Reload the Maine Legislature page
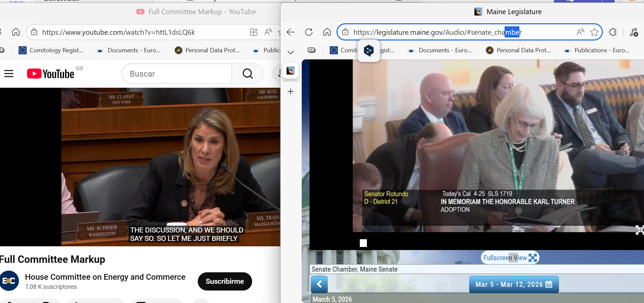Image resolution: width=644 pixels, height=303 pixels. 308,32
